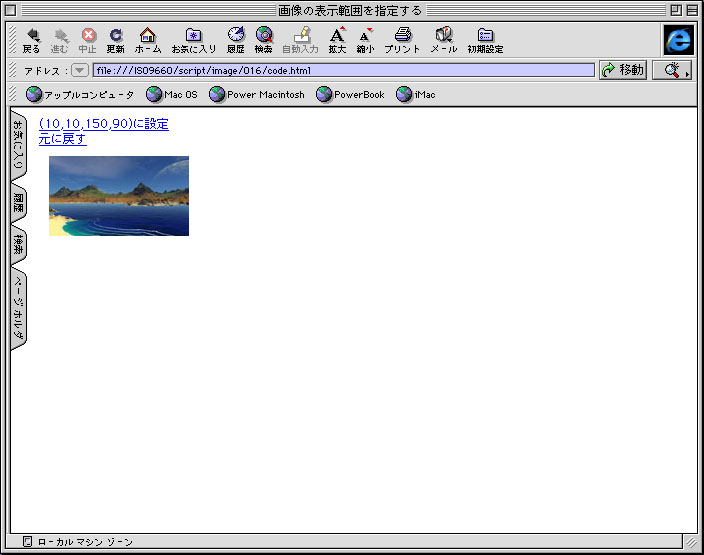Click the beach landscape image
The image size is (704, 555).
[x=119, y=196]
